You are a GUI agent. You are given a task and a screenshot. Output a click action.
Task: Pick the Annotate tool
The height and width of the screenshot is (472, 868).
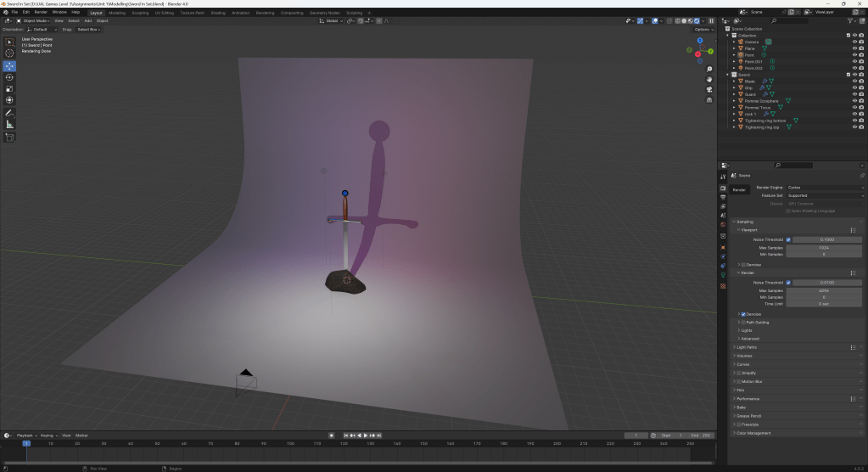[x=10, y=112]
